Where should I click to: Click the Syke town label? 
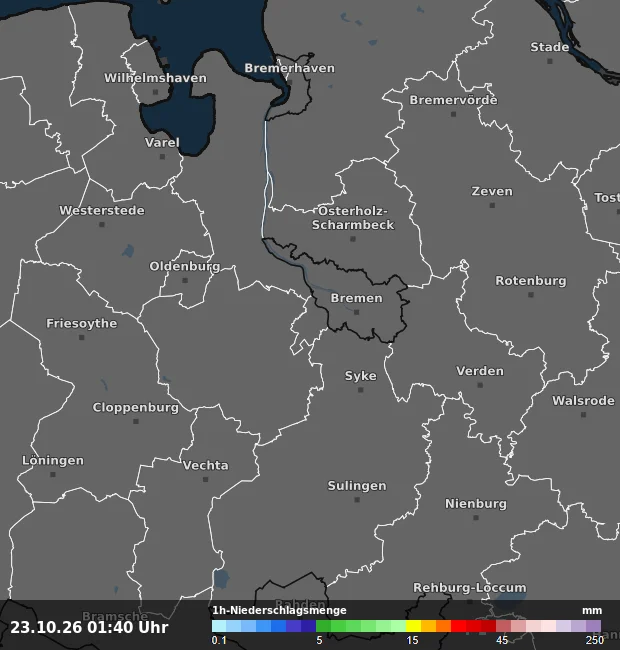click(x=361, y=376)
